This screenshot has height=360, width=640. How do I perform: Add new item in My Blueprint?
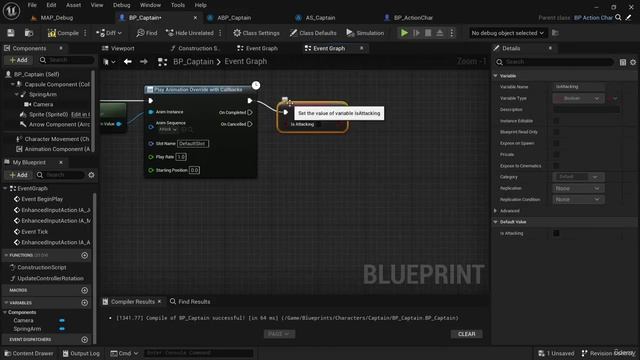click(18, 175)
